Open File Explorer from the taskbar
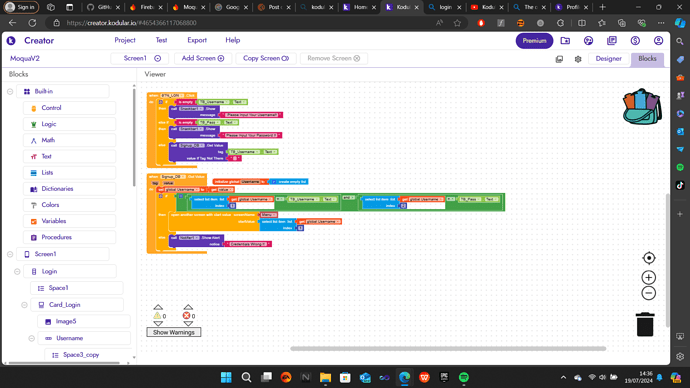 click(x=325, y=377)
